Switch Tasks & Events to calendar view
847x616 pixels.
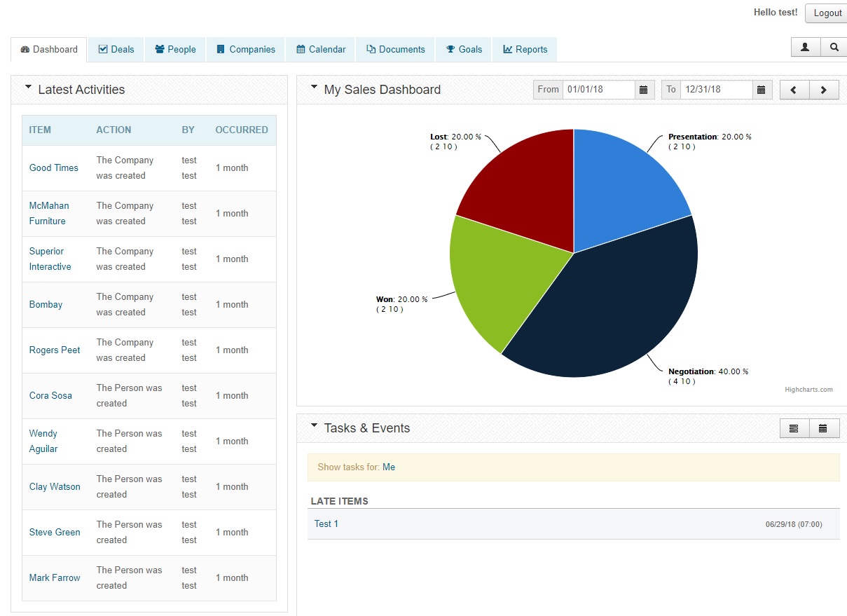coord(824,427)
